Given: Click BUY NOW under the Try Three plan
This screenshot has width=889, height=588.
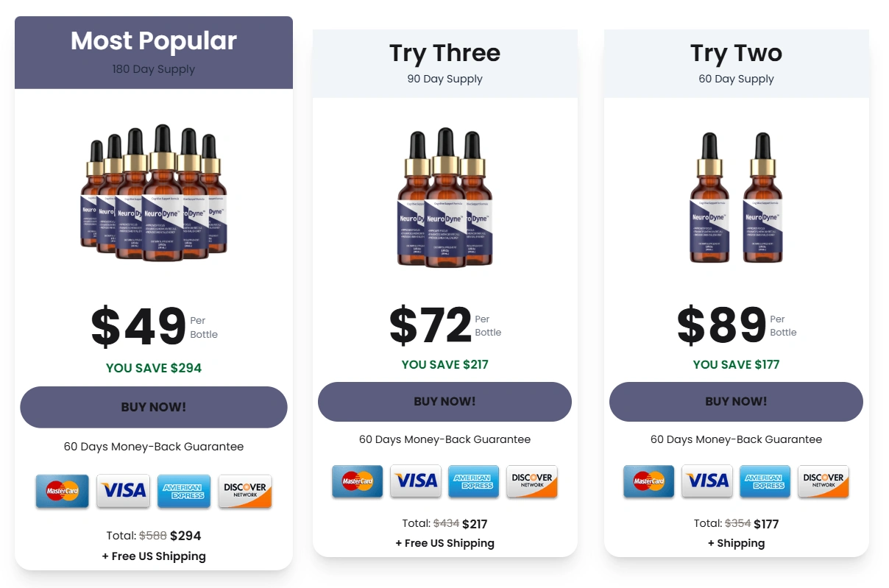Looking at the screenshot, I should tap(444, 402).
